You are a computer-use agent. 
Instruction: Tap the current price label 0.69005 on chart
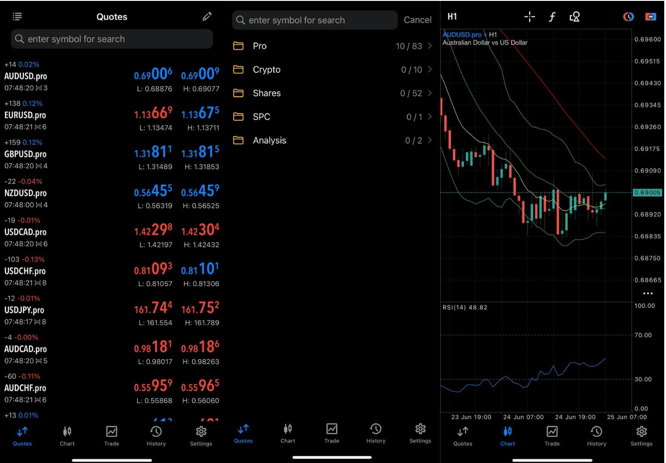pyautogui.click(x=647, y=192)
